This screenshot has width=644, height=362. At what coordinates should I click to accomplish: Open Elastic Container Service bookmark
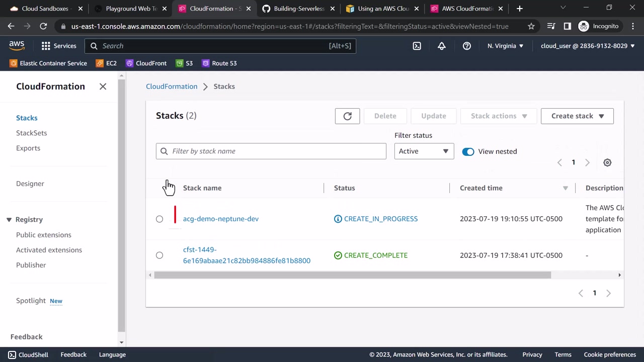pos(48,63)
